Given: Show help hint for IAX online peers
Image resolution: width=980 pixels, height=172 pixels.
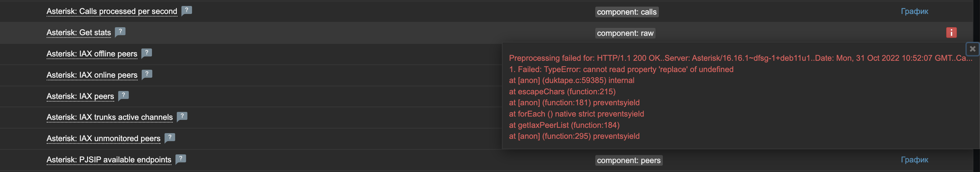Looking at the screenshot, I should [147, 74].
